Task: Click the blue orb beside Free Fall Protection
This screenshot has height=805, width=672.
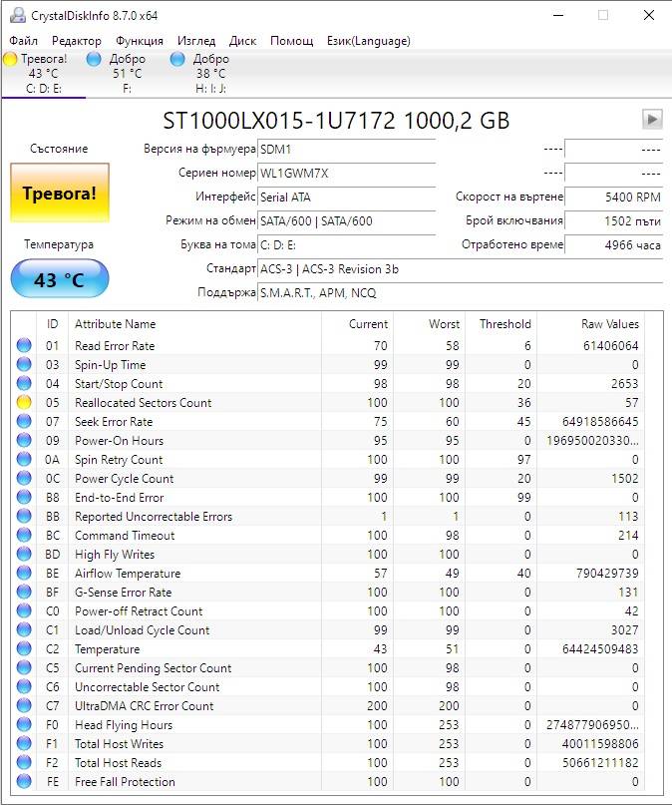Action: coord(24,781)
